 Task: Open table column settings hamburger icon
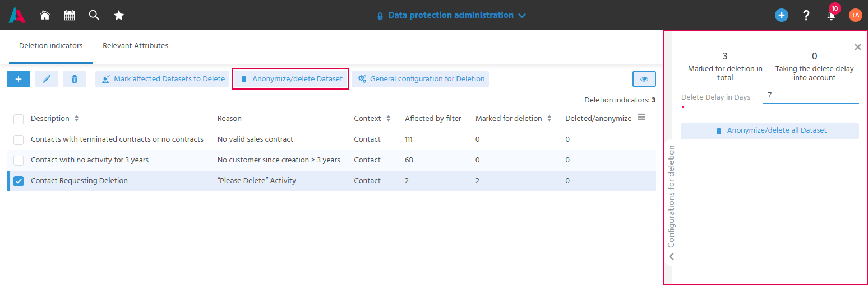[x=642, y=117]
